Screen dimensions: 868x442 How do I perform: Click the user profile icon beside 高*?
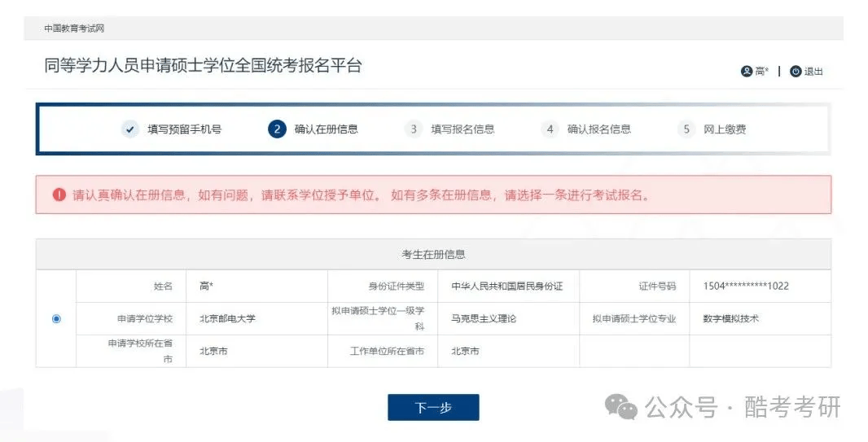(746, 72)
